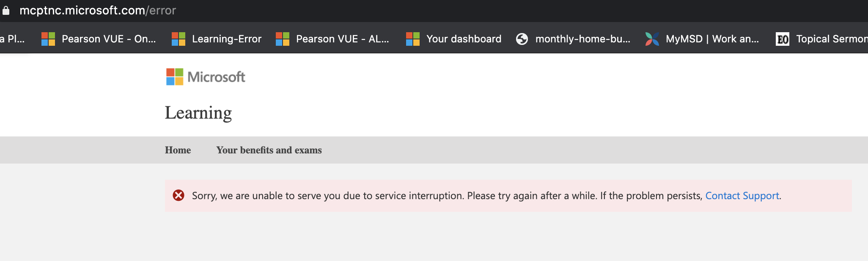
Task: Click the Microsoft logo on the page
Action: point(206,77)
